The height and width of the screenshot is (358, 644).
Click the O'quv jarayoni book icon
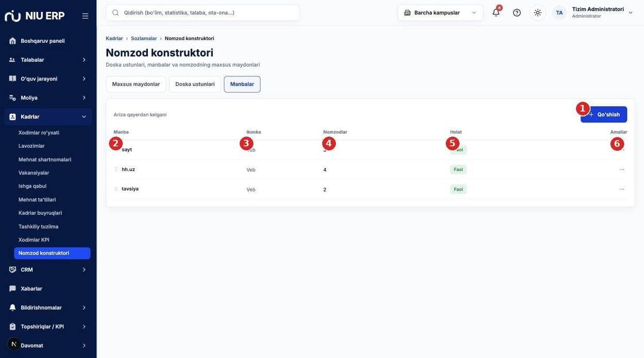(x=12, y=79)
